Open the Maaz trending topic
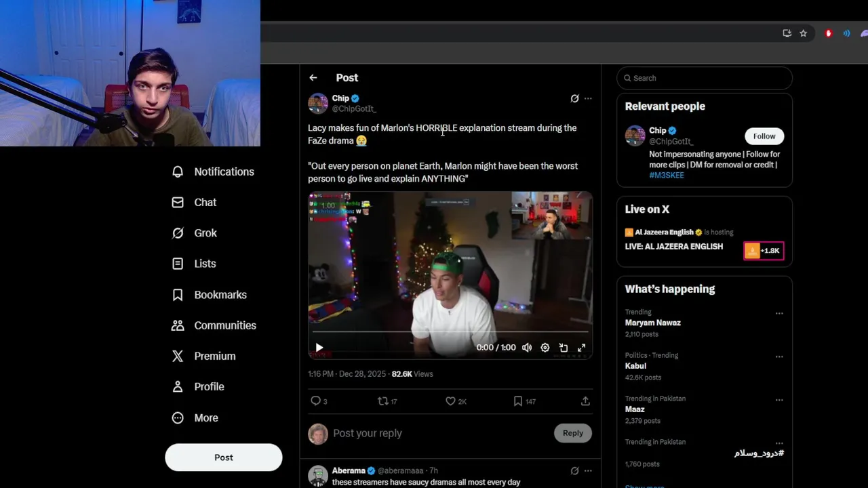The width and height of the screenshot is (868, 488). coord(635,409)
